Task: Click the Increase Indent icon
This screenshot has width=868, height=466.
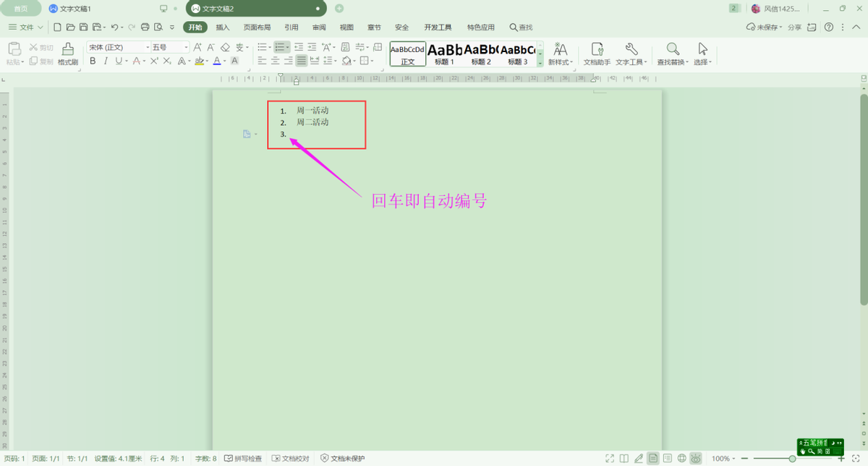Action: [x=311, y=47]
